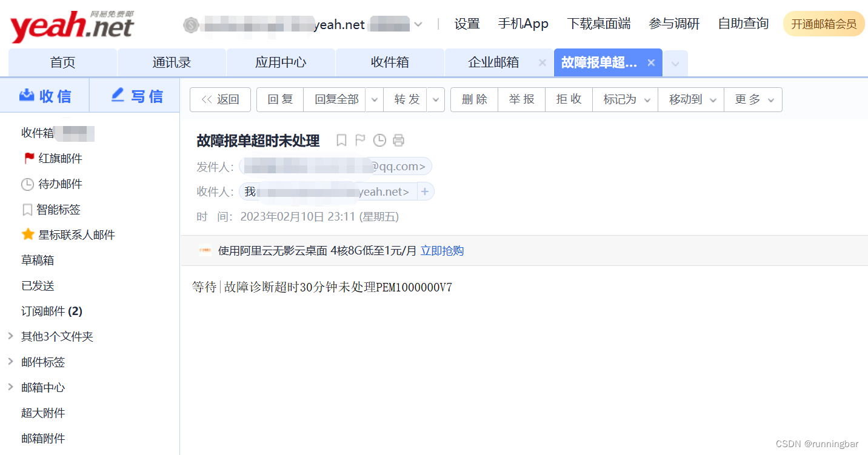The image size is (868, 455).
Task: Click the 2023年02月10日 timestamp text
Action: coord(319,217)
